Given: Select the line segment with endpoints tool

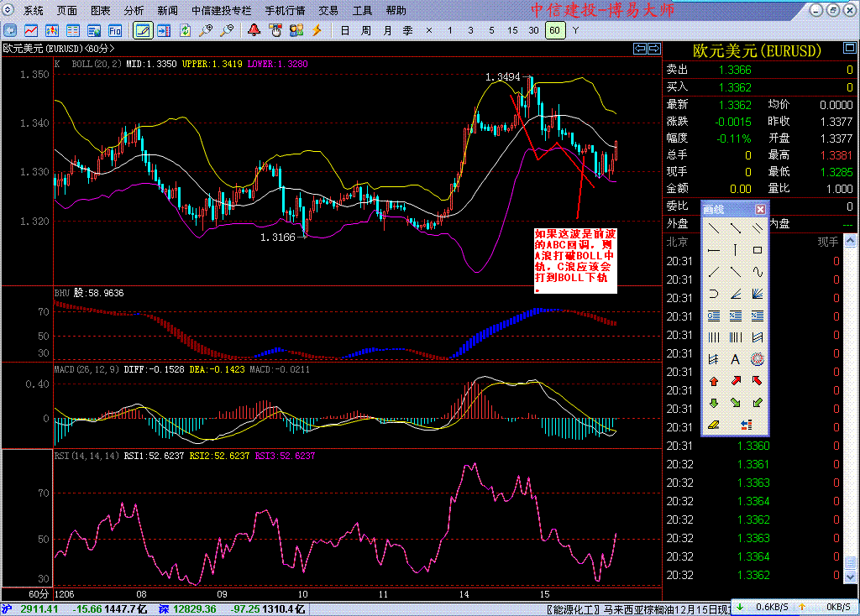Looking at the screenshot, I should point(736,228).
